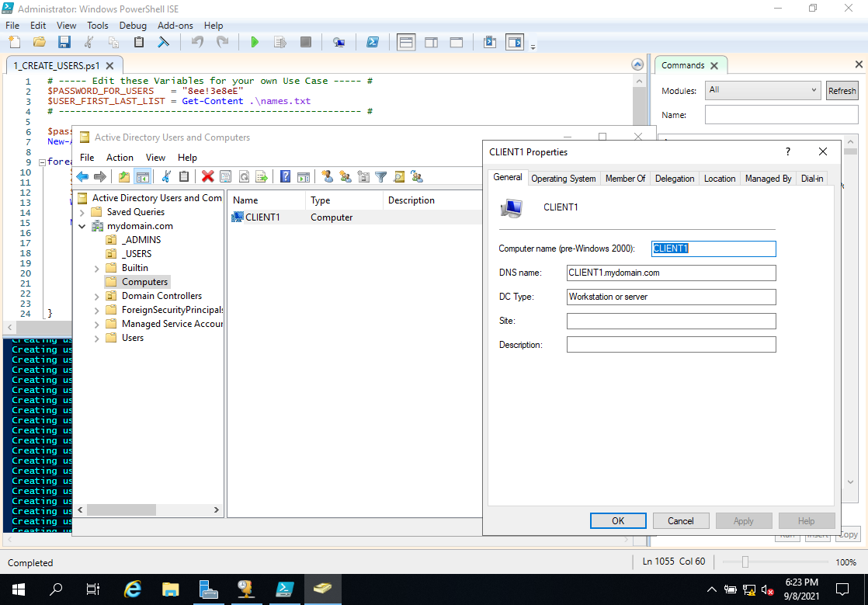Open File Explorer from the taskbar
This screenshot has width=868, height=605.
point(171,589)
